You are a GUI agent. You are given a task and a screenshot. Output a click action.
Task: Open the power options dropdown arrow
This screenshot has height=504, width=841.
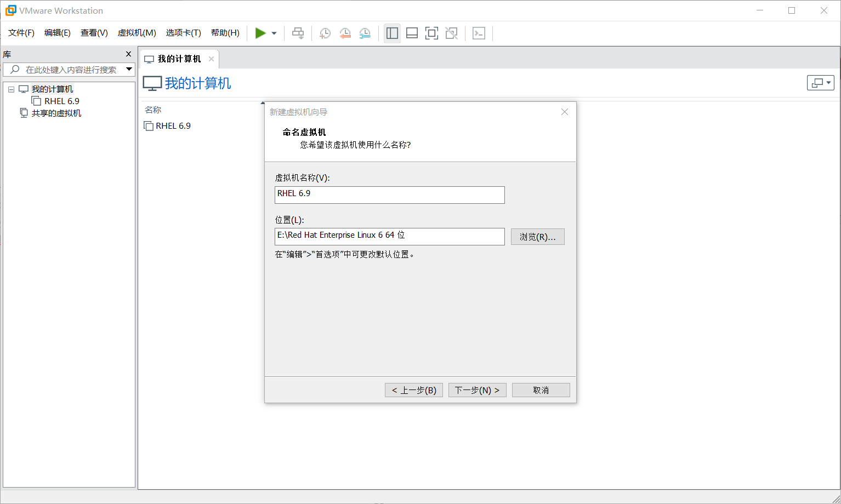point(274,33)
